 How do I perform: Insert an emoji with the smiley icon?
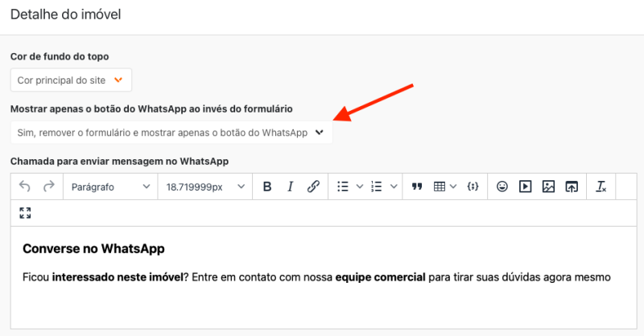(502, 186)
